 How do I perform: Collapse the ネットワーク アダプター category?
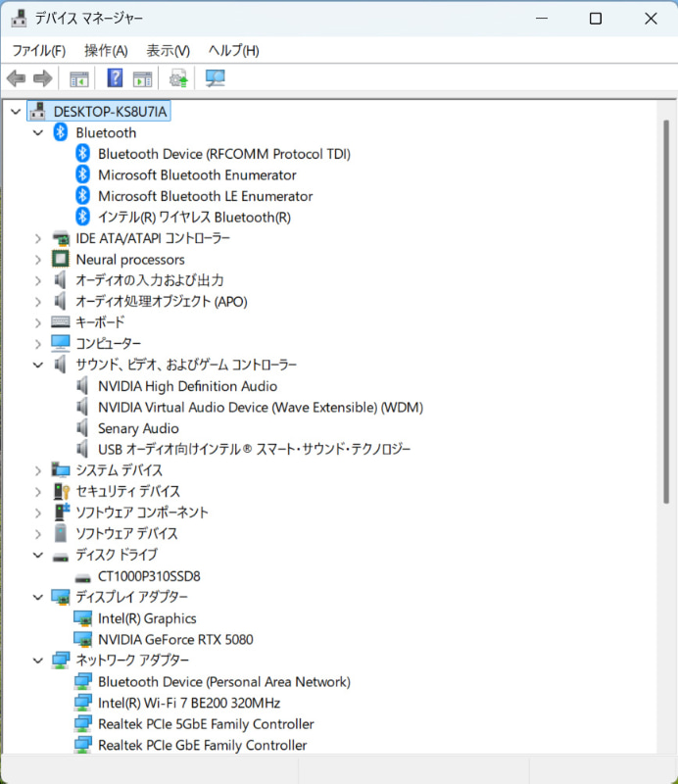pyautogui.click(x=38, y=661)
